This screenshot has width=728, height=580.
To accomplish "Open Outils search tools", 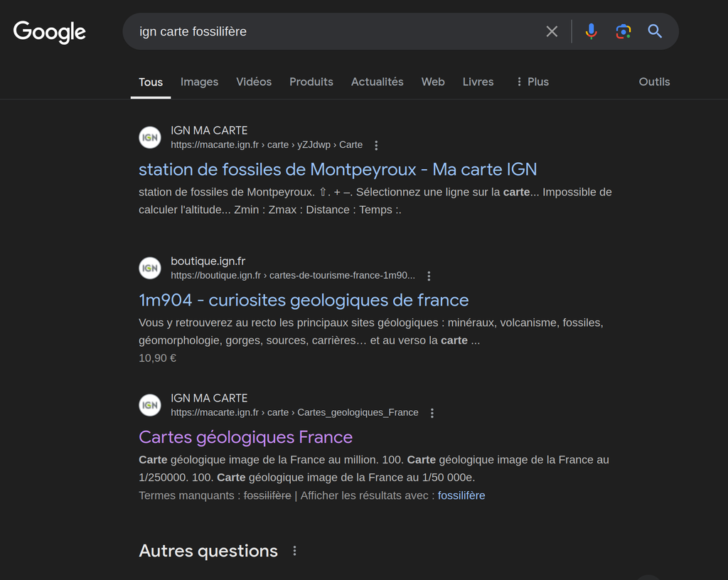I will 654,82.
